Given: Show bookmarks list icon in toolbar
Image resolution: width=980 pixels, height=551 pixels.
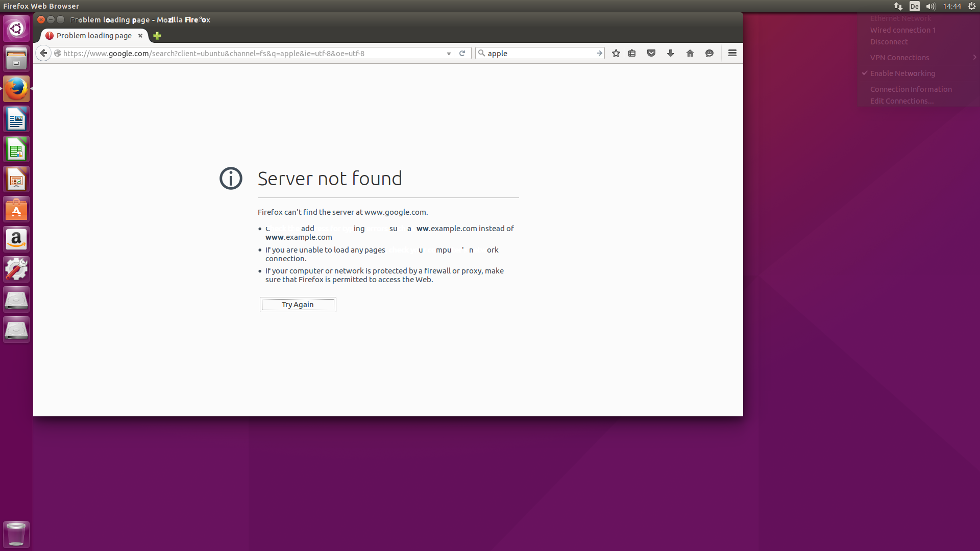Looking at the screenshot, I should 632,53.
